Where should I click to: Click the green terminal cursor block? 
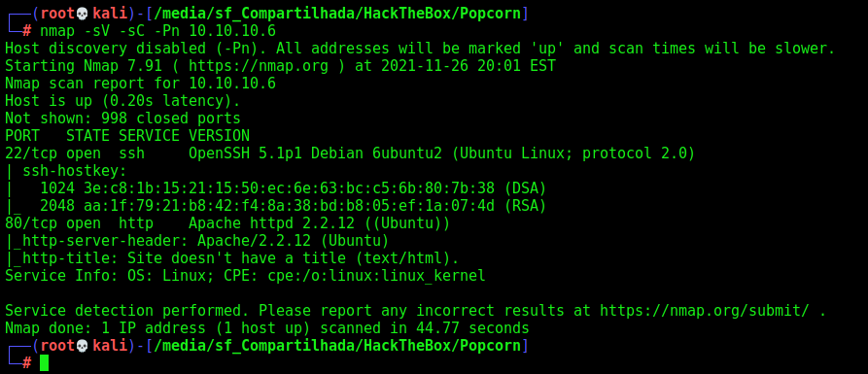coord(45,363)
